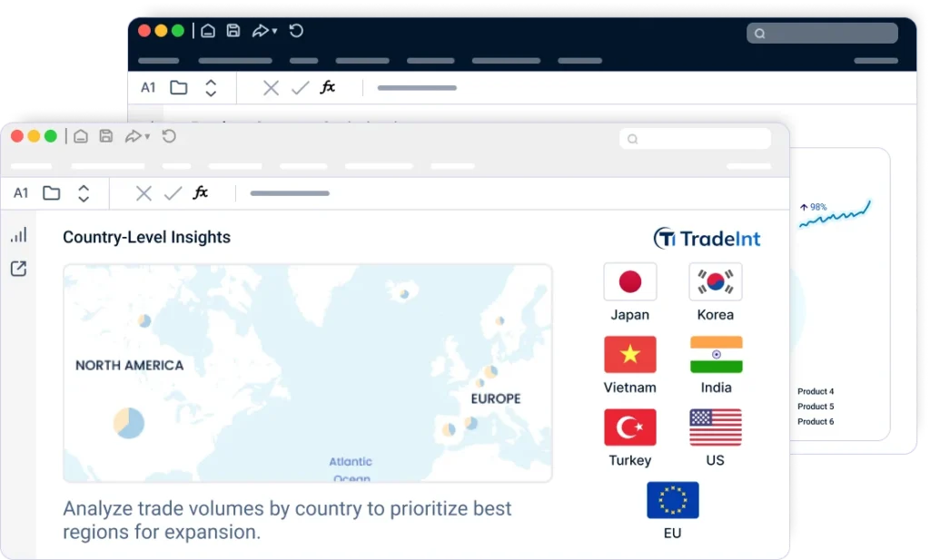Click the home icon in front window toolbar
The width and height of the screenshot is (930, 560).
tap(81, 136)
